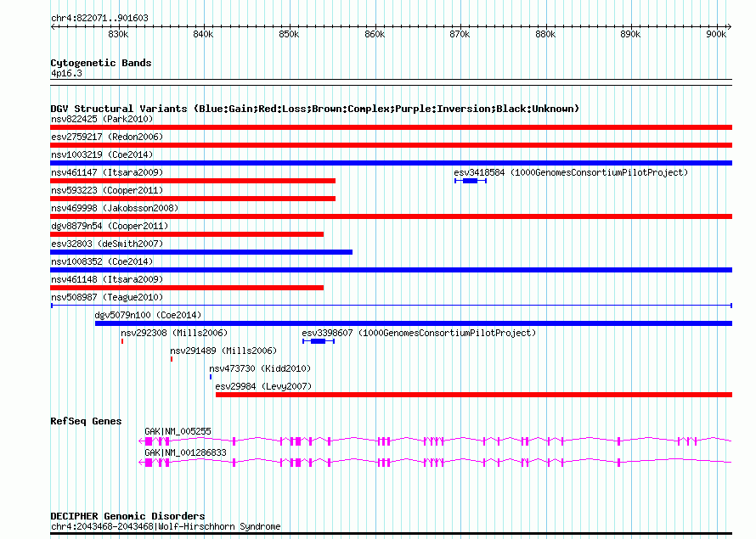The height and width of the screenshot is (539, 756).
Task: Click the 860k ruler tick label
Action: click(375, 34)
